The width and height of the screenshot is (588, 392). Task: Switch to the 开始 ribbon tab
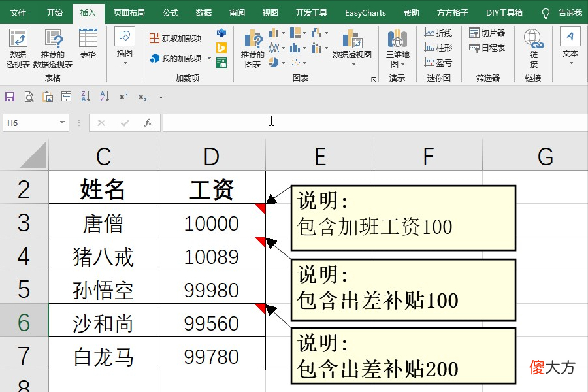tap(55, 13)
